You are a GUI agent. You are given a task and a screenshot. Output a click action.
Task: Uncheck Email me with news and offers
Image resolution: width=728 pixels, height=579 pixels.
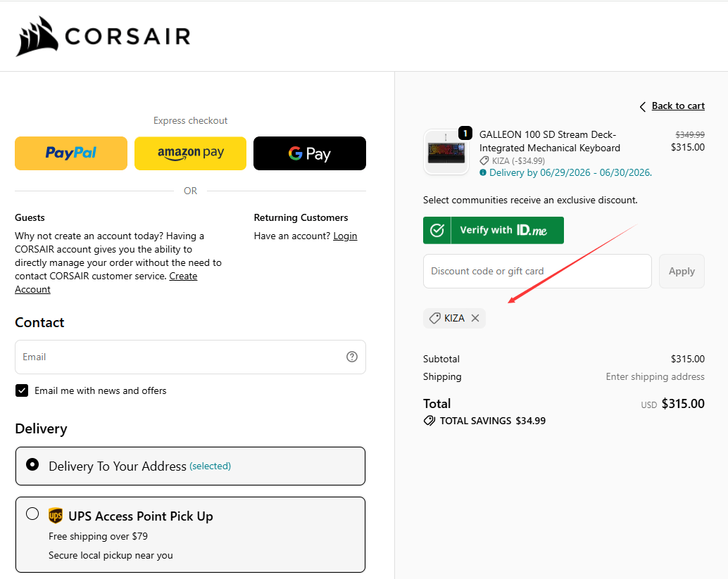[22, 390]
